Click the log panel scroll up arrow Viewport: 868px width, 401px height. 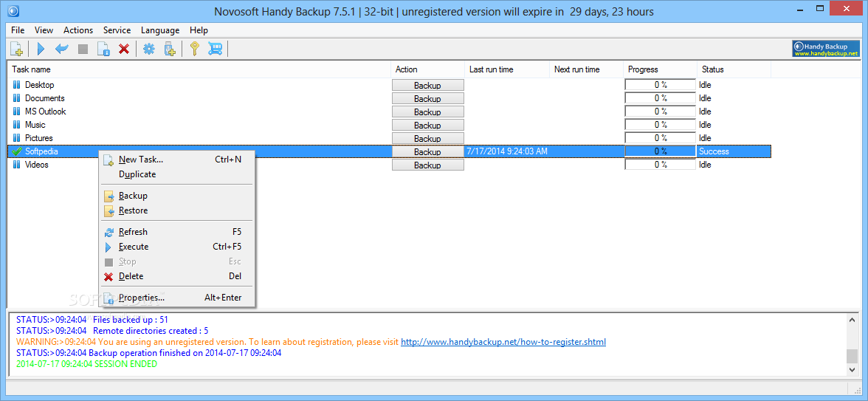pyautogui.click(x=852, y=320)
